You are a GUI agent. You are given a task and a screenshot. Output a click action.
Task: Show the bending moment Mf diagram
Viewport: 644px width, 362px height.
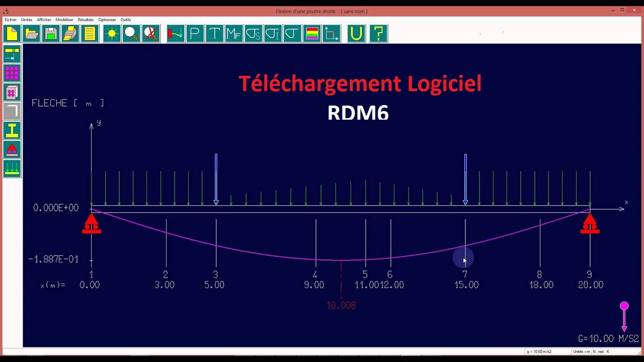pos(233,33)
